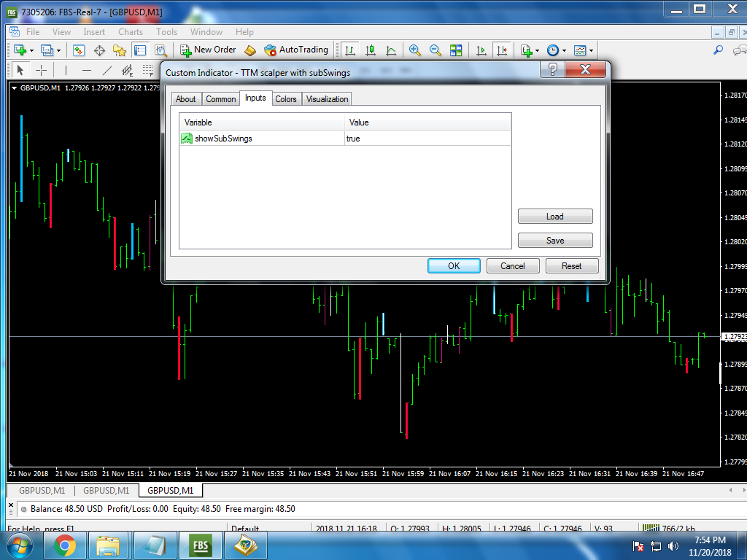Click the GBPUSD,M1 chart title triangle
The image size is (747, 560).
pyautogui.click(x=15, y=88)
